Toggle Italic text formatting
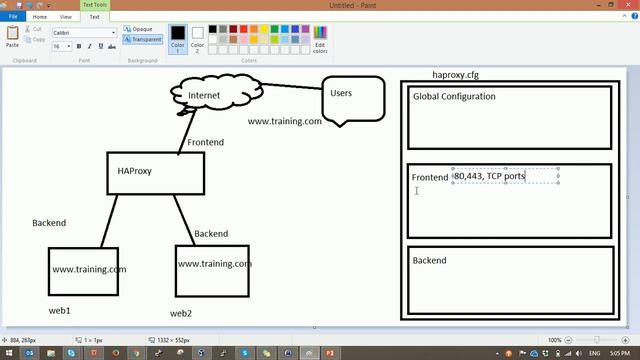Screen dimensions: 640x360 pyautogui.click(x=90, y=46)
